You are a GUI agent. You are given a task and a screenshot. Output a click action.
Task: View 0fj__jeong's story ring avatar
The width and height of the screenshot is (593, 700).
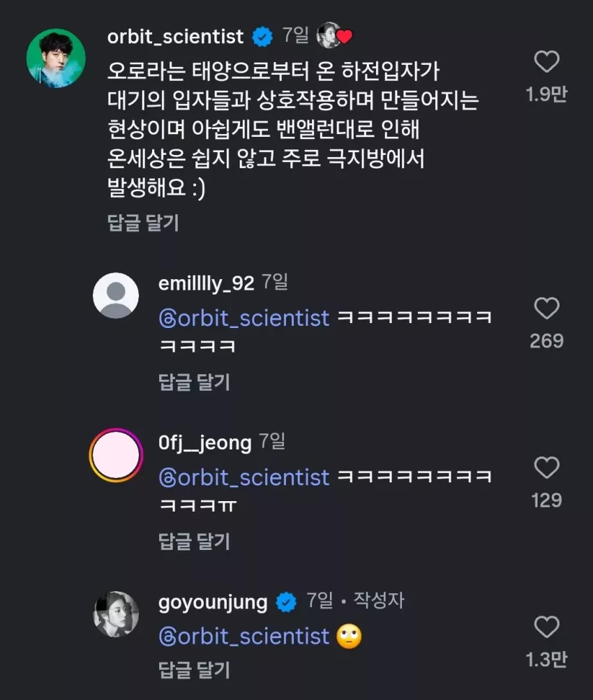tap(116, 455)
